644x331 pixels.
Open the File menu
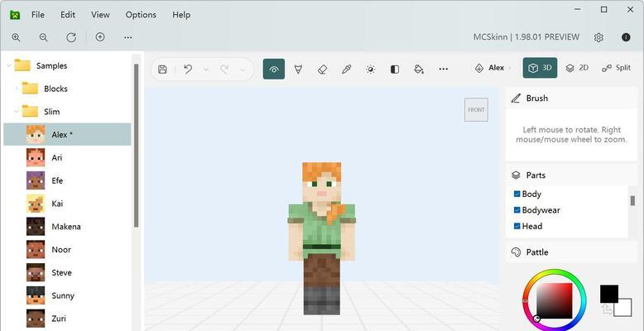(x=38, y=15)
